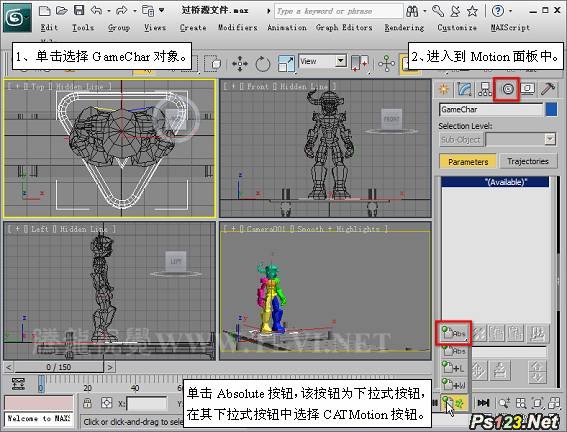Open the Subscription Center key icon
The height and width of the screenshot is (432, 567).
[438, 11]
